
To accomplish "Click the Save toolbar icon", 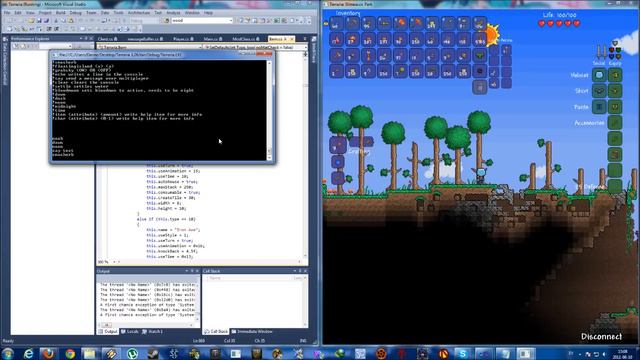I will coord(39,20).
